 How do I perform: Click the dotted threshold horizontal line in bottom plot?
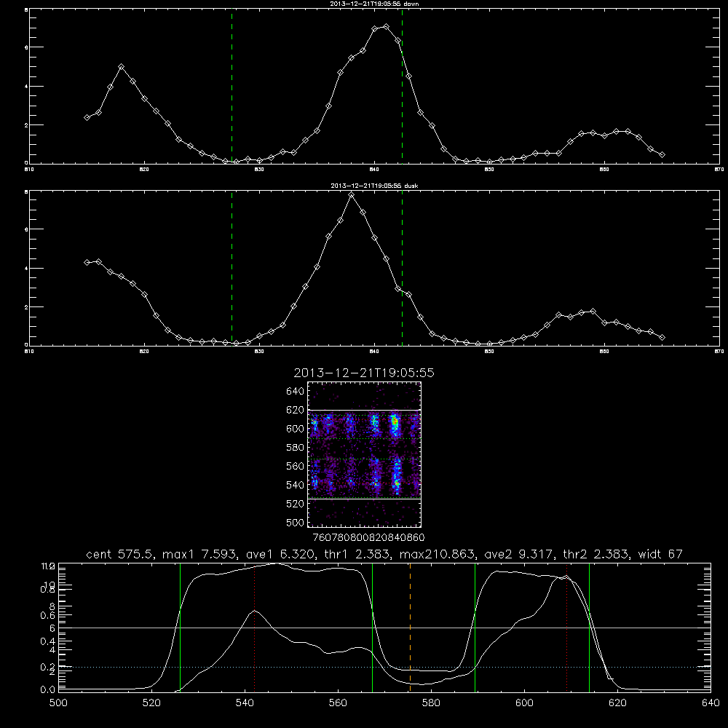384,667
